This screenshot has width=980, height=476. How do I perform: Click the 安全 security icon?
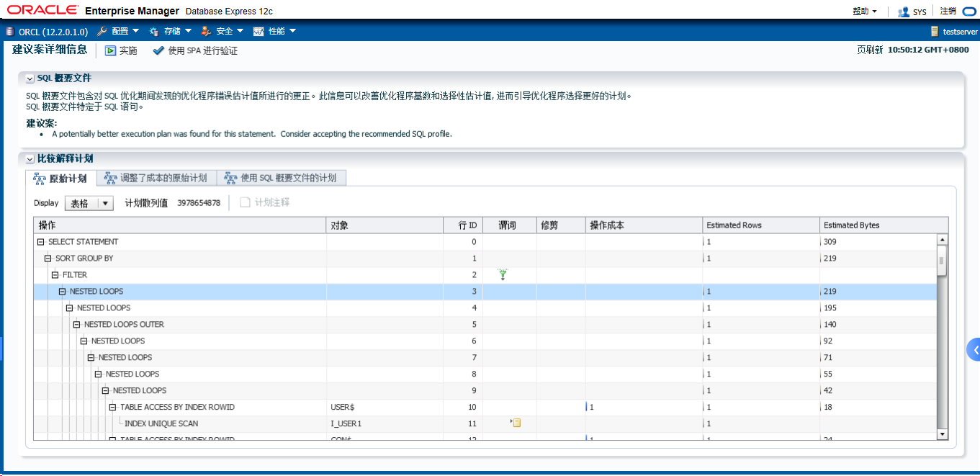(x=204, y=32)
